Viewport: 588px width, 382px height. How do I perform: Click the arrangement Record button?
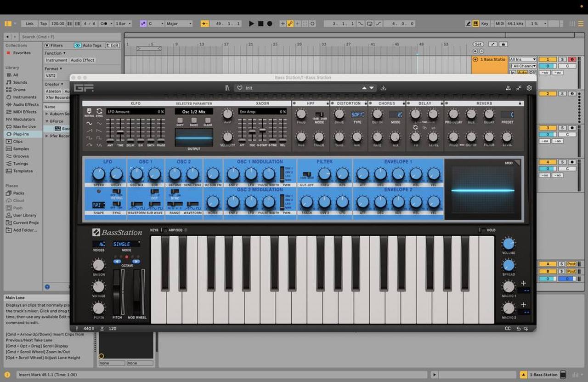[270, 23]
